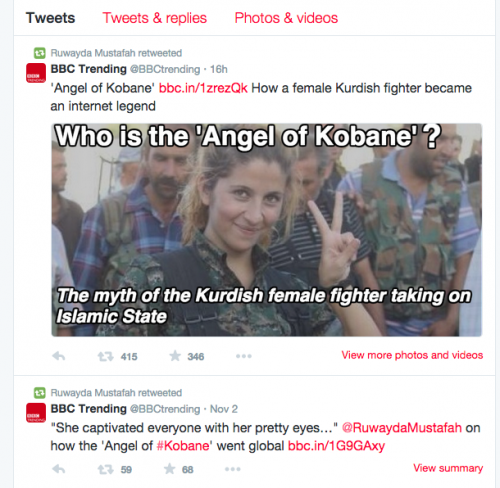Favorite the tweet with 346 favorites
500x488 pixels.
point(175,356)
